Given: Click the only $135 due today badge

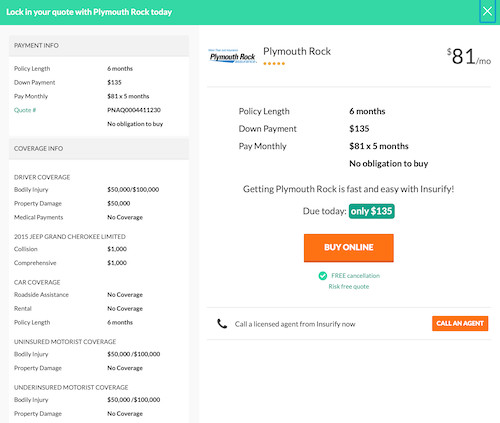Looking at the screenshot, I should point(372,211).
